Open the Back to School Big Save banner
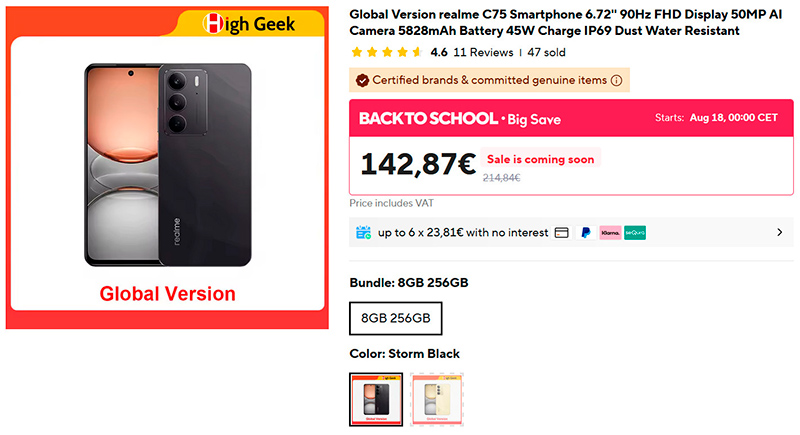 [x=571, y=118]
